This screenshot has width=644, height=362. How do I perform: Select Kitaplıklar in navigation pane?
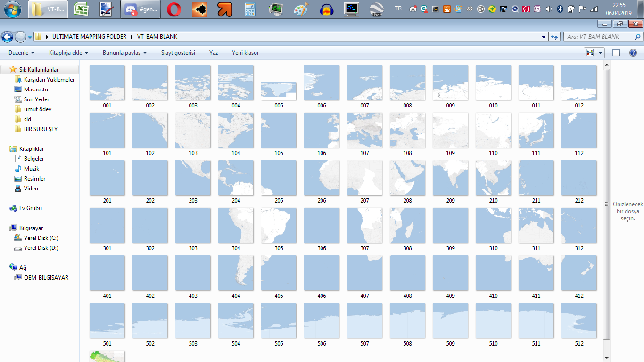tap(32, 149)
